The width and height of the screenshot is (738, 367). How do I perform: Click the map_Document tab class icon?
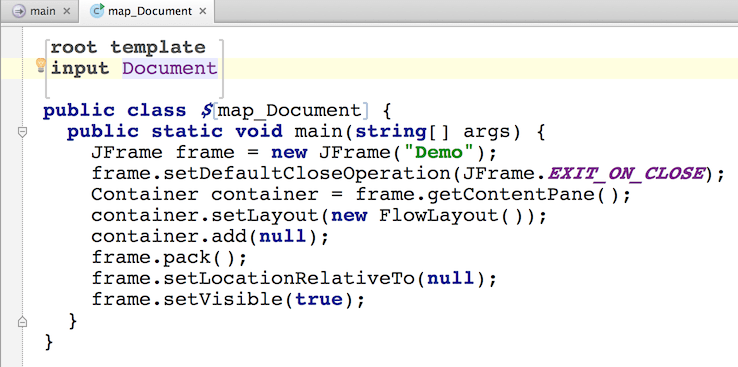coord(97,10)
